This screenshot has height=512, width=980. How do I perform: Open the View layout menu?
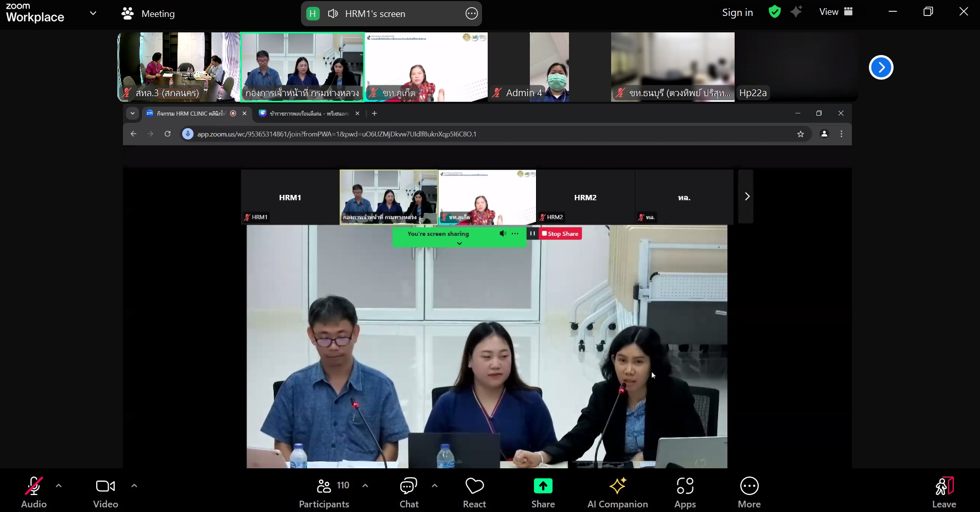coord(835,12)
